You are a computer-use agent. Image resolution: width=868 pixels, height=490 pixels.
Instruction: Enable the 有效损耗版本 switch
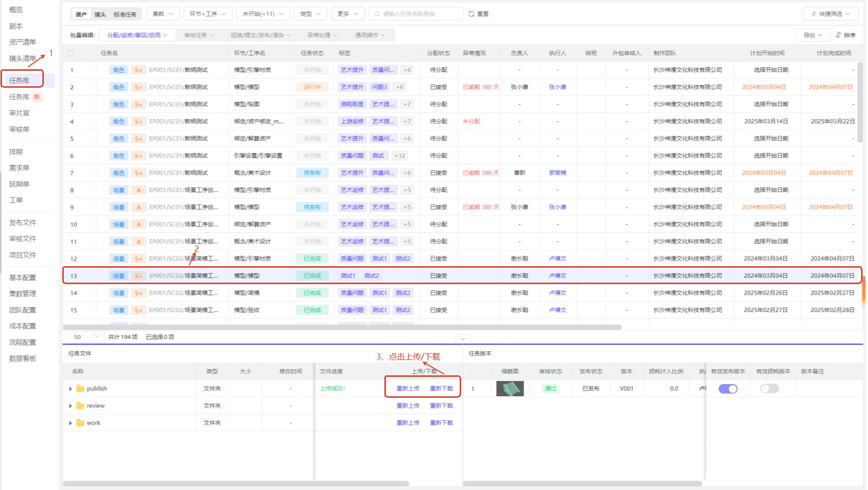[x=769, y=389]
